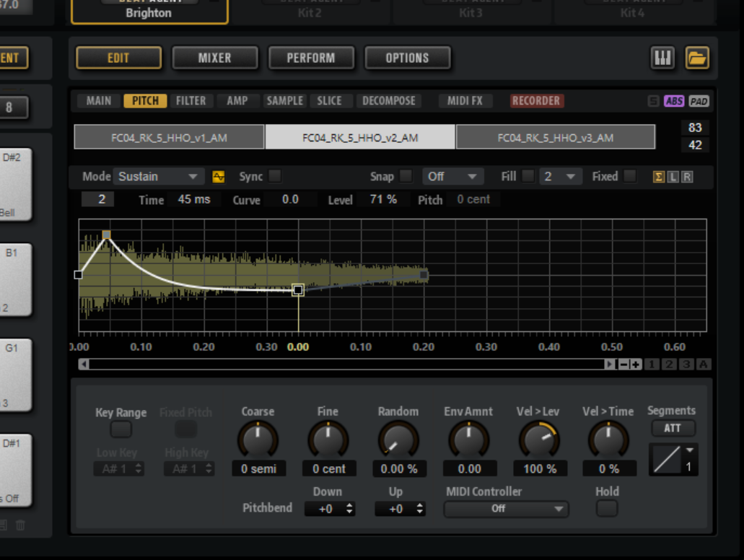The width and height of the screenshot is (744, 560).
Task: Select the sum channel icon
Action: coord(659,177)
